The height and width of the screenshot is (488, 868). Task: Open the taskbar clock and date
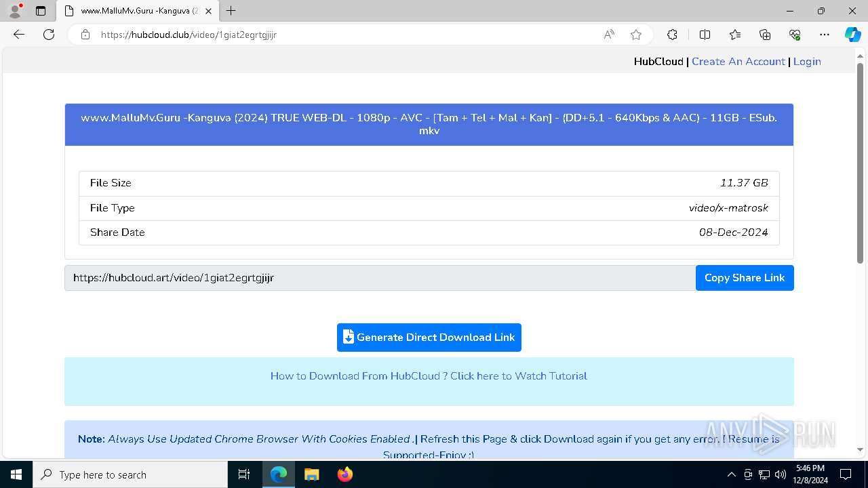click(x=811, y=474)
